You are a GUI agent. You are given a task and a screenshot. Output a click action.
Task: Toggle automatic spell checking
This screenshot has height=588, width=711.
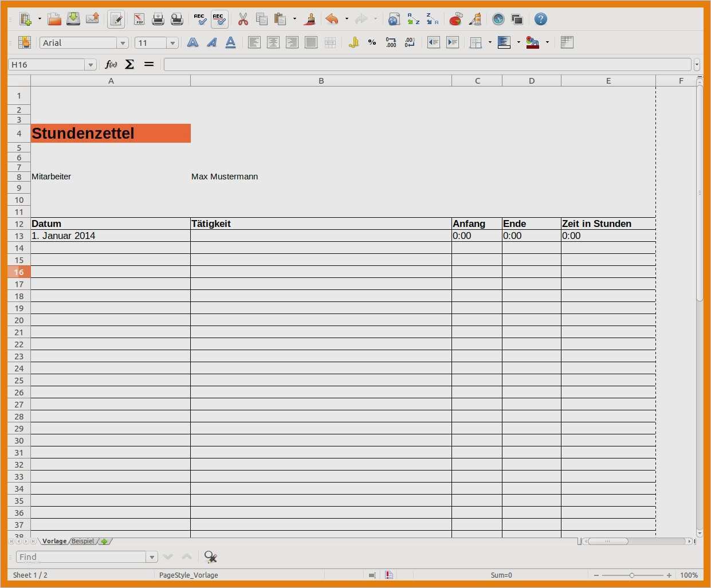[x=219, y=19]
